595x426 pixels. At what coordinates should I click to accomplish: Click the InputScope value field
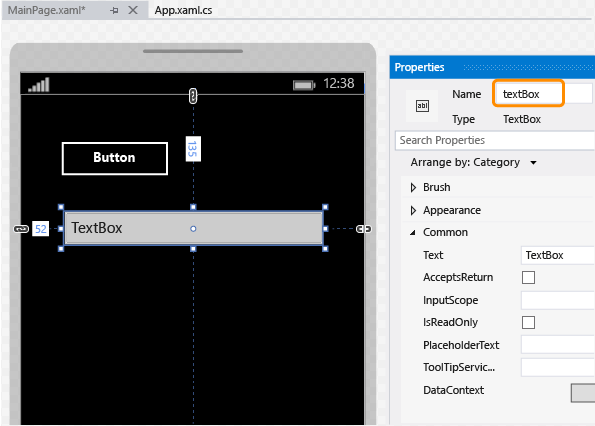[x=557, y=300]
